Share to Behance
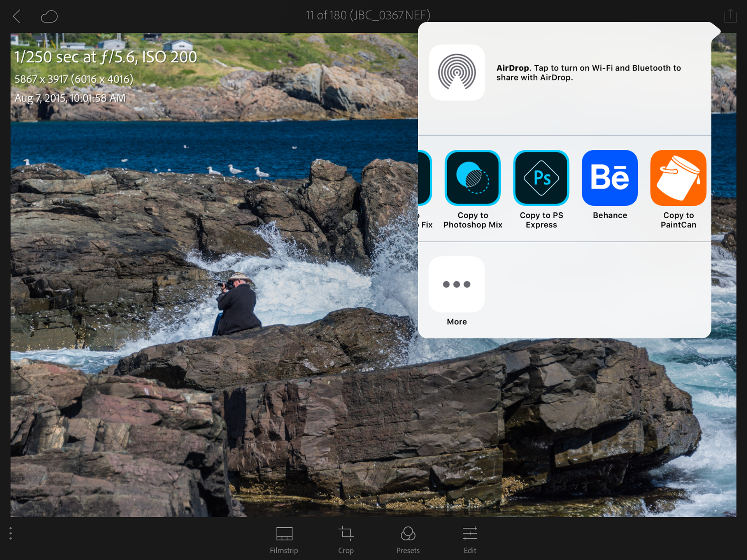This screenshot has height=560, width=747. pos(610,178)
